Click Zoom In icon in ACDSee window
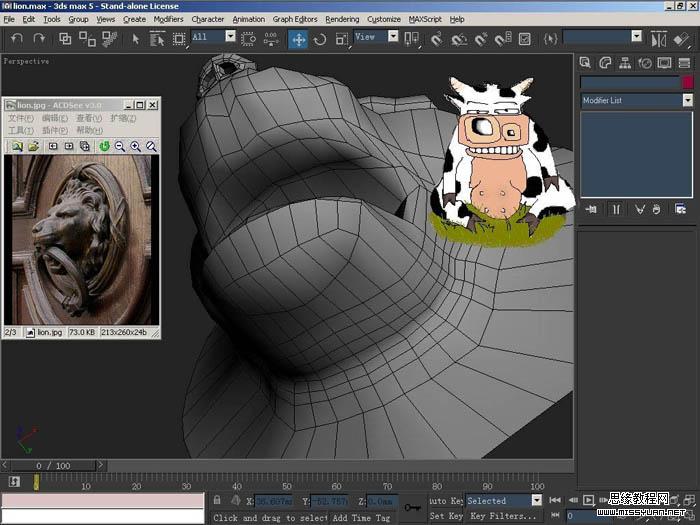Screen dimensions: 700x525 pos(135,146)
